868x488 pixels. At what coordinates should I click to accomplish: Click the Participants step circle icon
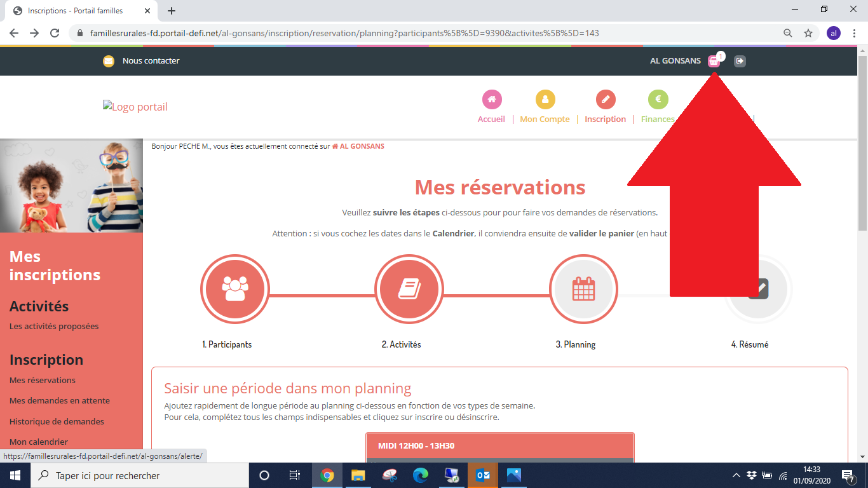[235, 289]
